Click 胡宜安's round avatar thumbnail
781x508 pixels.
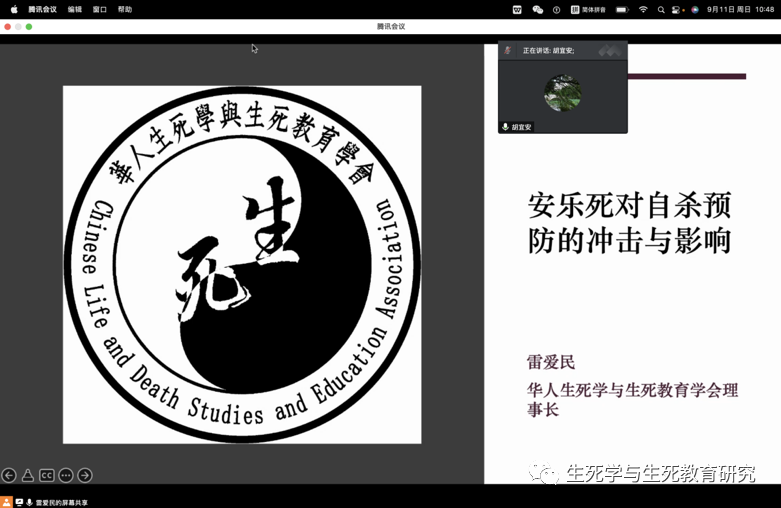pyautogui.click(x=563, y=93)
